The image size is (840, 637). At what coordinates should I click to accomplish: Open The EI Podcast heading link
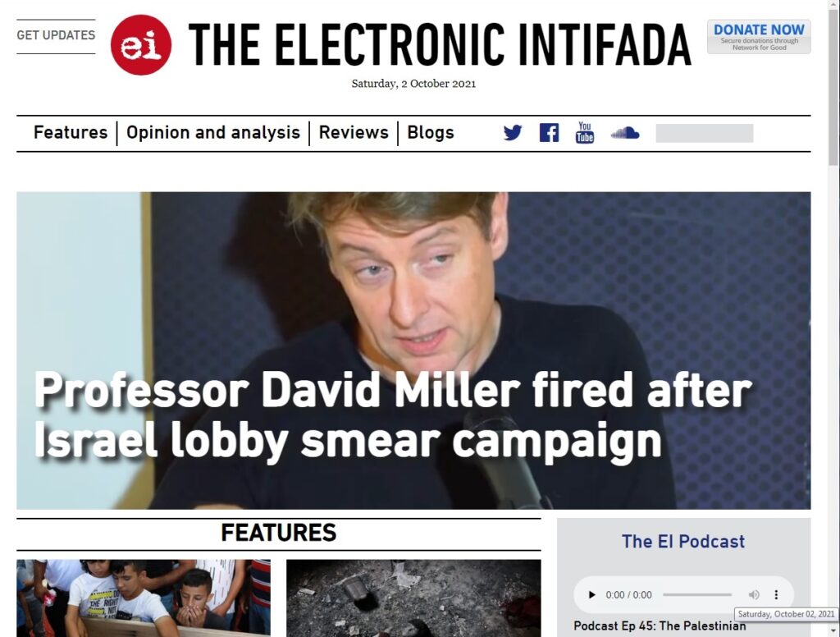[683, 542]
